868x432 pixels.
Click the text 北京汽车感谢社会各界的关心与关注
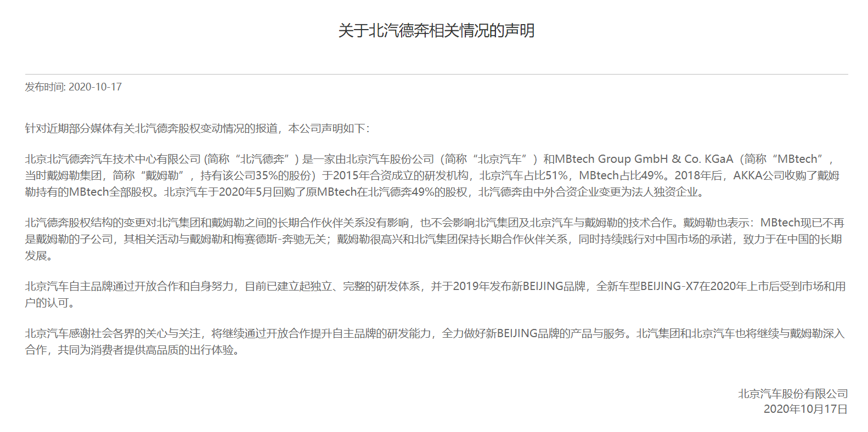[112, 333]
